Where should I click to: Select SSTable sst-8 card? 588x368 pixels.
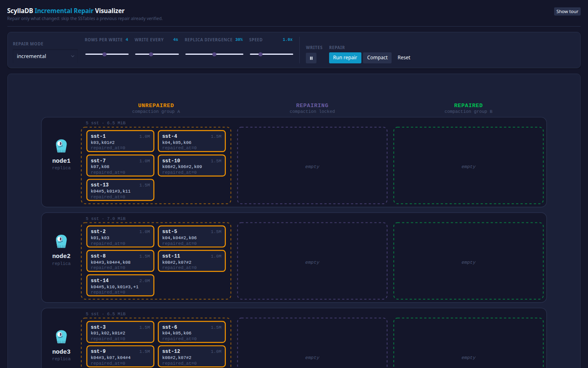coord(120,261)
